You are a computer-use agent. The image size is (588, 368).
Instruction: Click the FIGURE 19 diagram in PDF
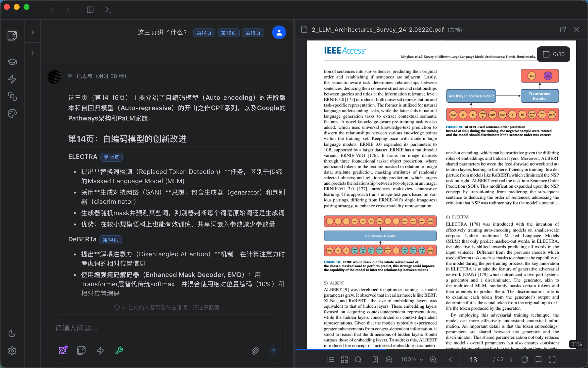(x=502, y=96)
